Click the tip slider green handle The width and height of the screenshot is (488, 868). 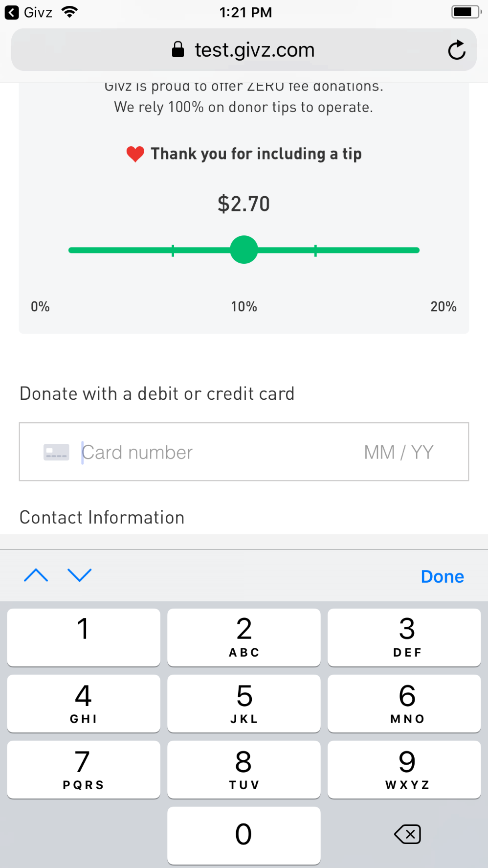(244, 250)
